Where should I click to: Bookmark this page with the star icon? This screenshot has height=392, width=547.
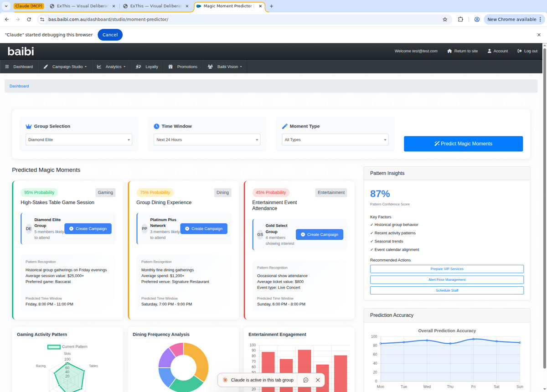pos(445,20)
